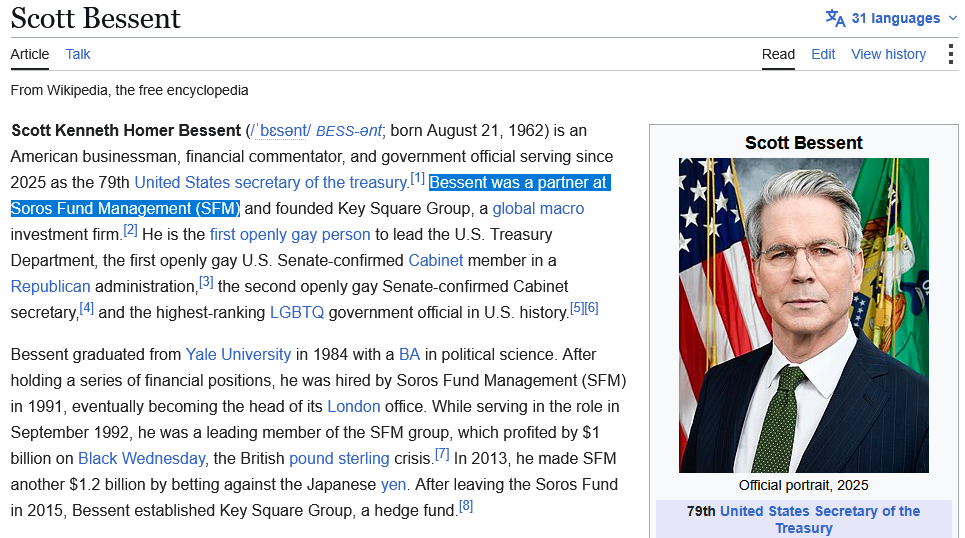
Task: Follow the yen link
Action: (x=393, y=484)
